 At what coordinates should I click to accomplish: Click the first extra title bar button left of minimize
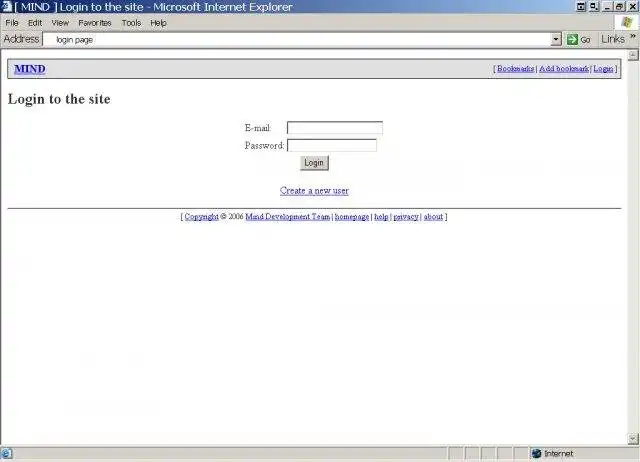coord(581,7)
